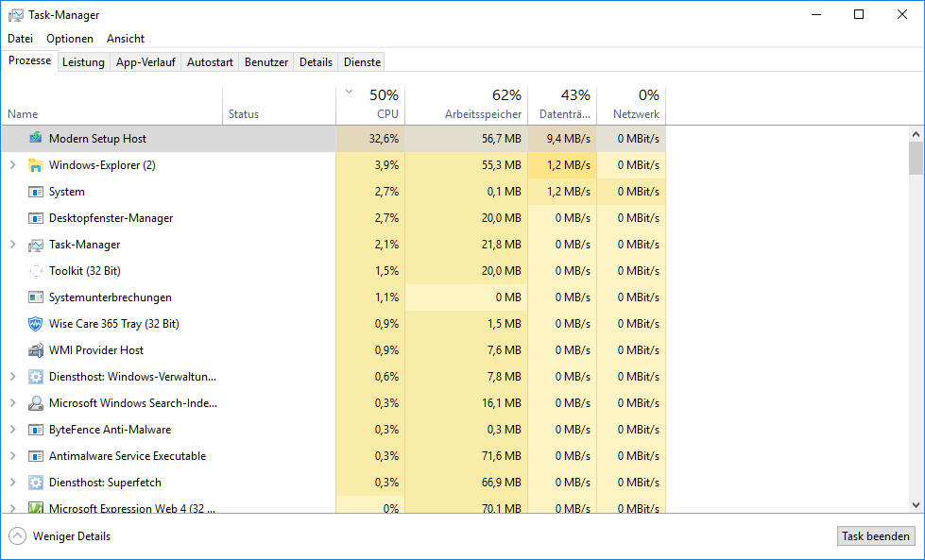Expand the Task-Manager process entry
Viewport: 925px width, 560px height.
(x=12, y=245)
